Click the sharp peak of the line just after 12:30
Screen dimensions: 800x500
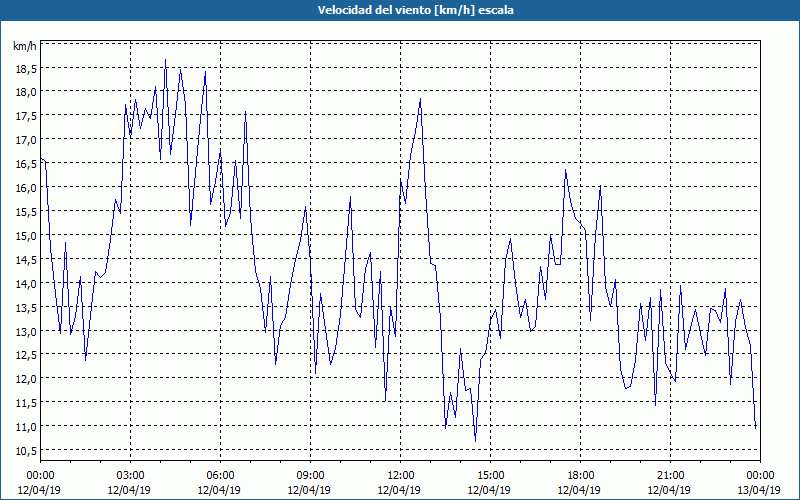coord(420,99)
